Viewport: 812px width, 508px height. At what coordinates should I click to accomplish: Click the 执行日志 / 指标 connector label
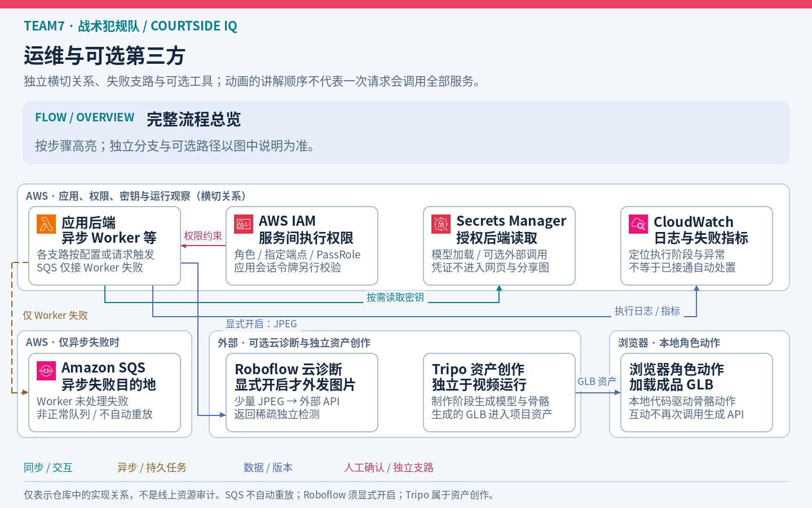pos(647,311)
